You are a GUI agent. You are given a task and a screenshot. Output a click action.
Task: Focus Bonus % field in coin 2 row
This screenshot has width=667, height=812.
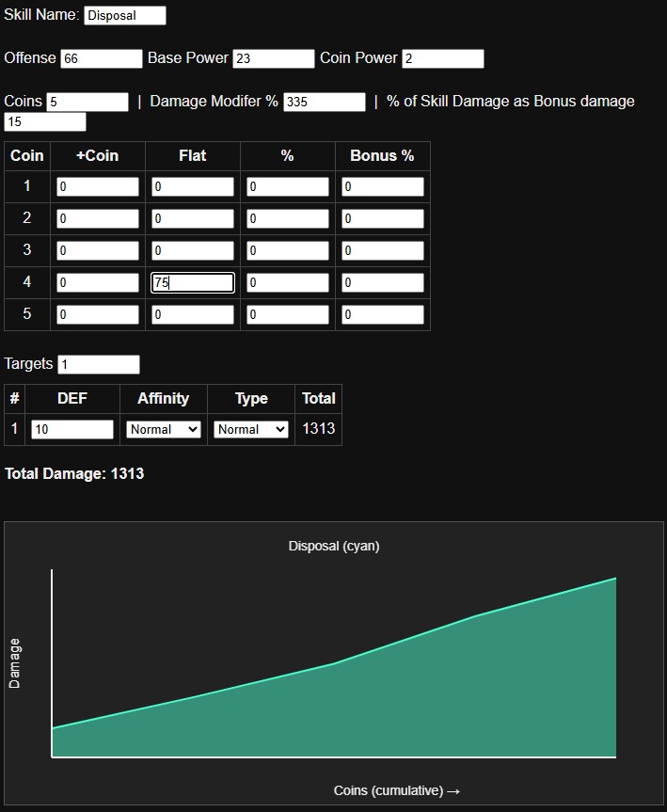(x=383, y=219)
